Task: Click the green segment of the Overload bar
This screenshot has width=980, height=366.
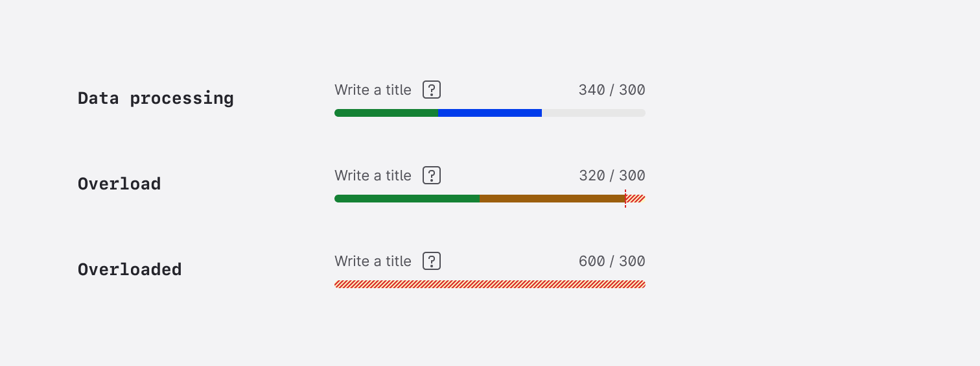Action: pyautogui.click(x=407, y=199)
